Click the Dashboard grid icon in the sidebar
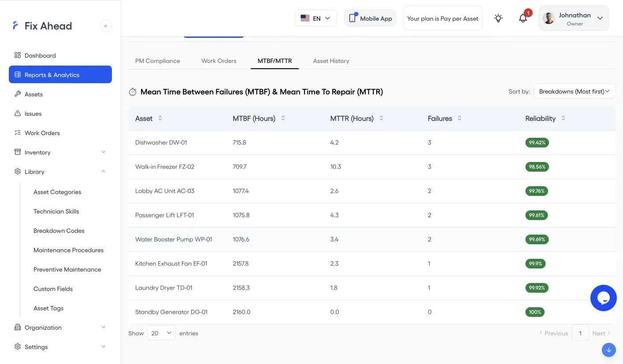623x364 pixels. click(x=18, y=55)
